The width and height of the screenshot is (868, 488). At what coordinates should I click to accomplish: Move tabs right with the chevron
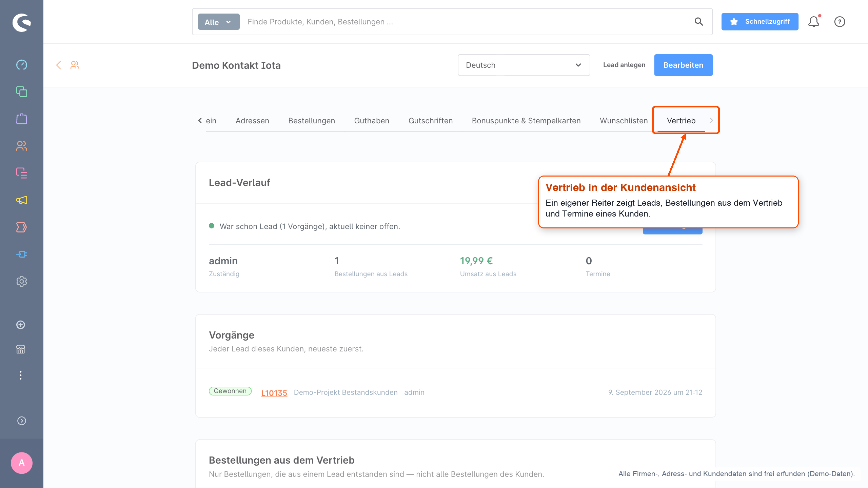711,121
